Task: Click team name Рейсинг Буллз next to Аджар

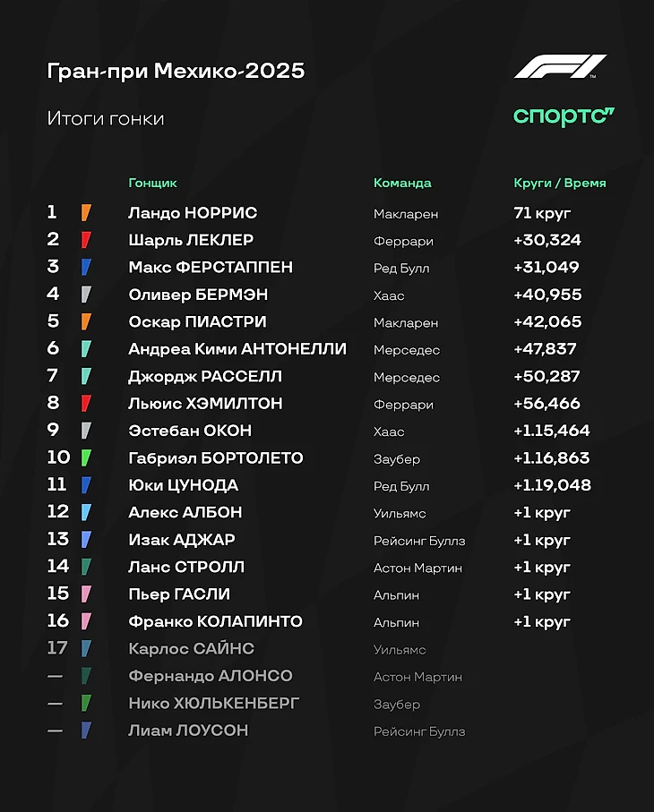Action: pyautogui.click(x=419, y=541)
